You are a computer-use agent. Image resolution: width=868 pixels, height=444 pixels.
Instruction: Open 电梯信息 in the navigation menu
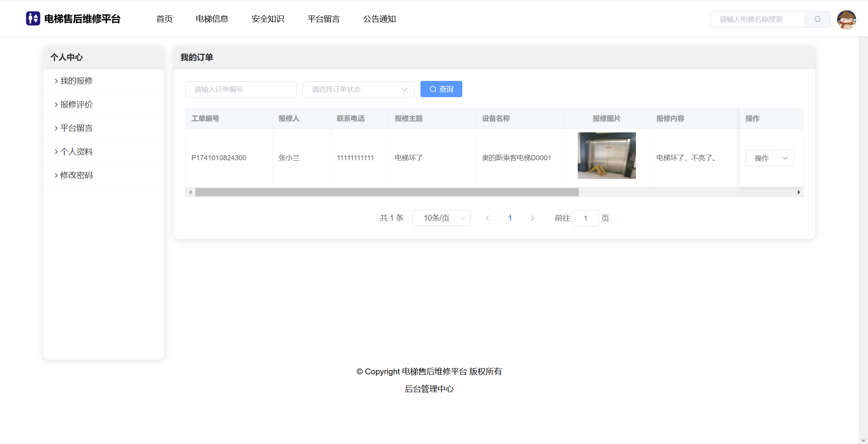(x=212, y=19)
